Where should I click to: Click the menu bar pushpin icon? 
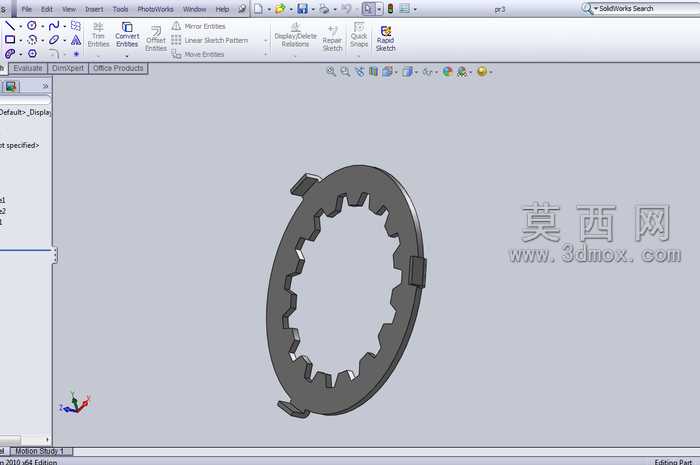click(242, 8)
